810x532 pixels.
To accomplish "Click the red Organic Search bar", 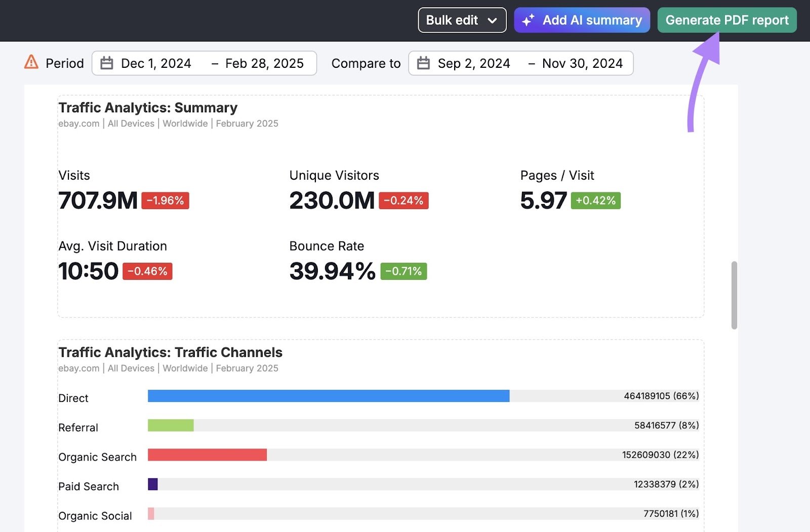I will pyautogui.click(x=207, y=455).
